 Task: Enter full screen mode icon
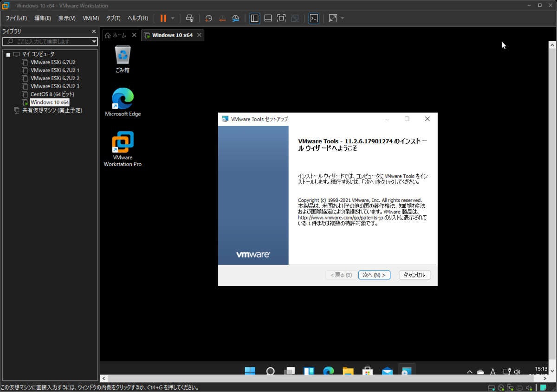tap(281, 18)
